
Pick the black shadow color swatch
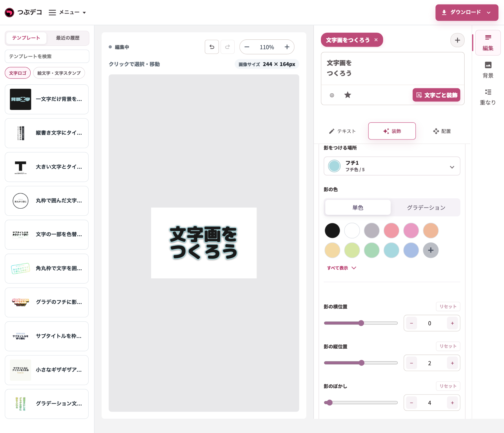pos(332,231)
